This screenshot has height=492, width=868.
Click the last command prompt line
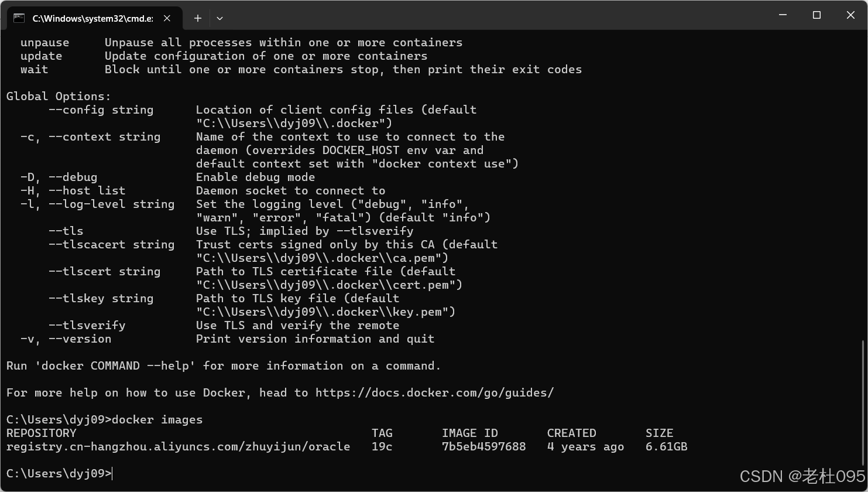point(59,473)
